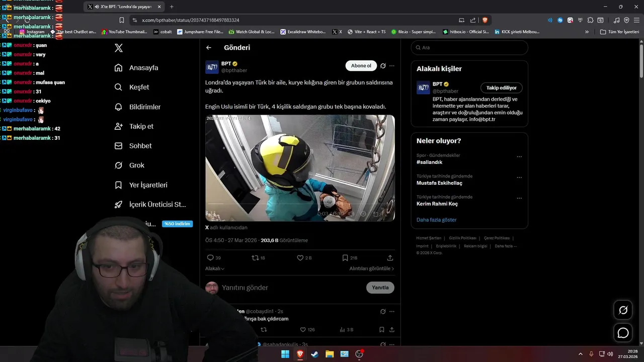Bookmark this page in address bar

pyautogui.click(x=122, y=20)
